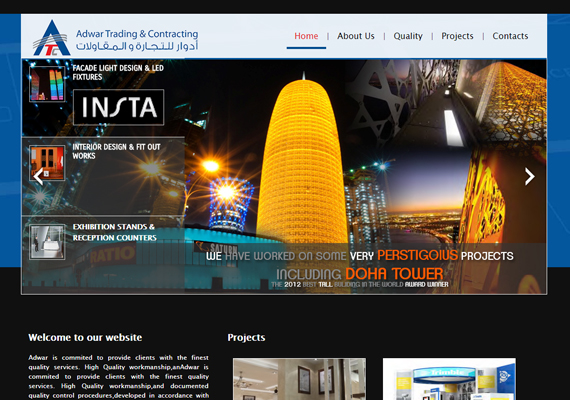Click the Projects section heading
Image resolution: width=570 pixels, height=400 pixels.
pos(246,337)
